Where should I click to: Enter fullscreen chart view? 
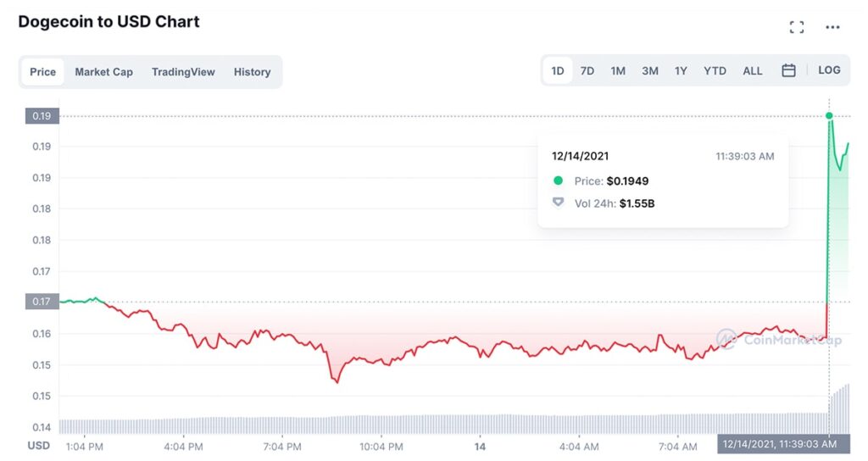point(796,27)
